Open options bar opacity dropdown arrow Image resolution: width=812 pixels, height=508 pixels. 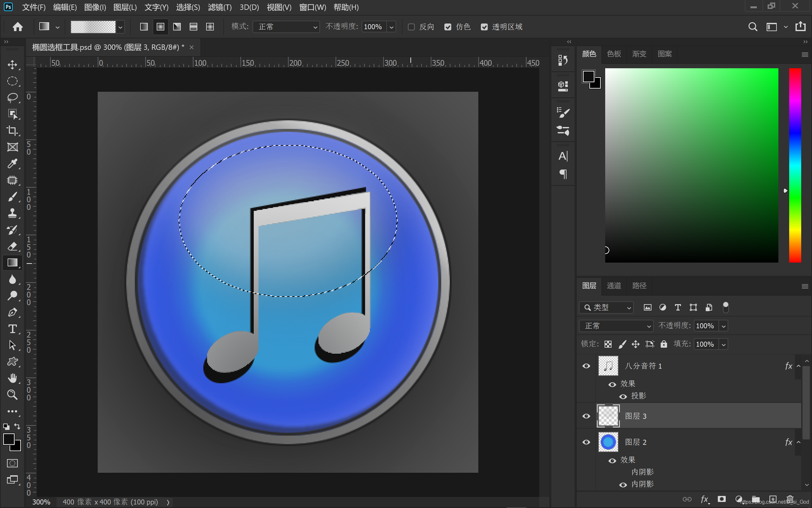coord(391,27)
